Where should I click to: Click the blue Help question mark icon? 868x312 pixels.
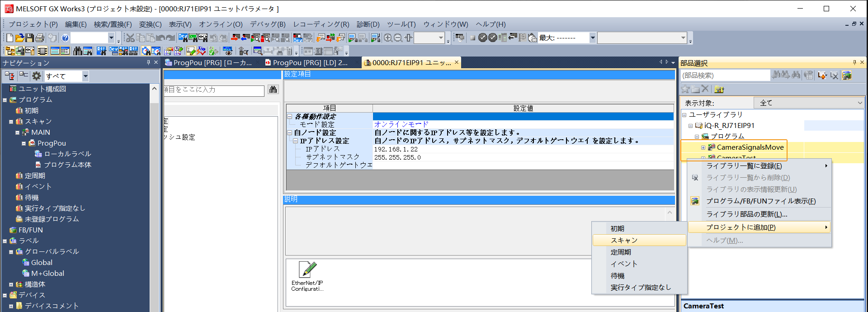[65, 38]
